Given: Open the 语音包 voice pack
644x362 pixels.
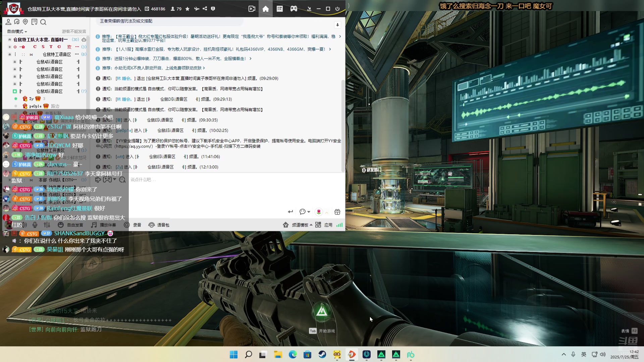Looking at the screenshot, I should (x=159, y=225).
